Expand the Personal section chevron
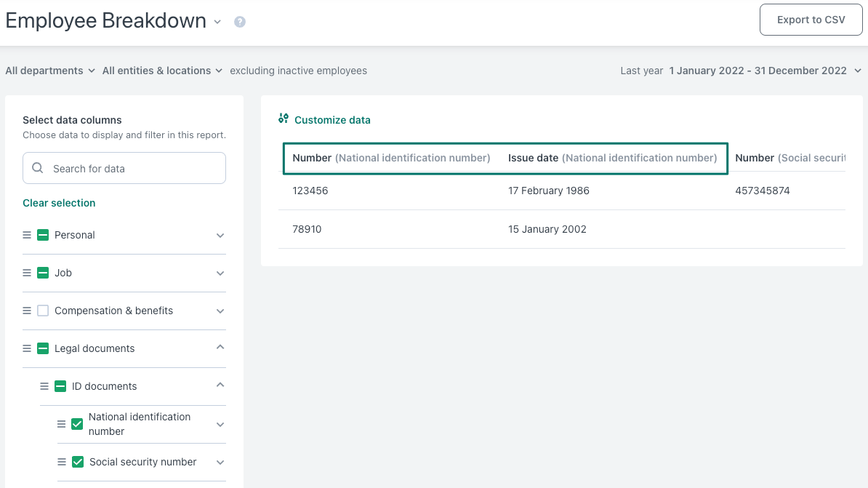This screenshot has height=488, width=868. (x=220, y=236)
